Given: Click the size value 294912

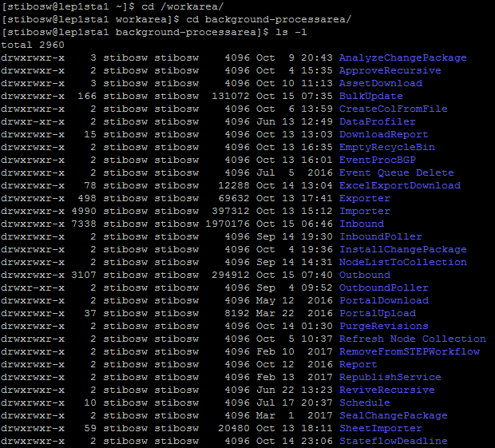Looking at the screenshot, I should tap(231, 276).
